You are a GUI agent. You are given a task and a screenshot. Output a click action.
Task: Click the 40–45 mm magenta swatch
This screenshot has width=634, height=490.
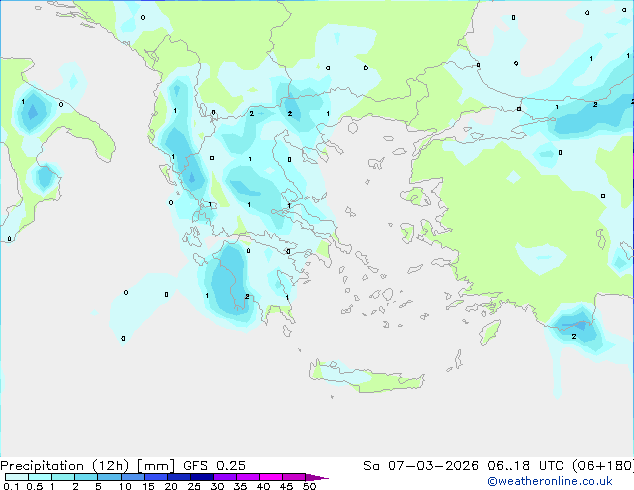271,477
